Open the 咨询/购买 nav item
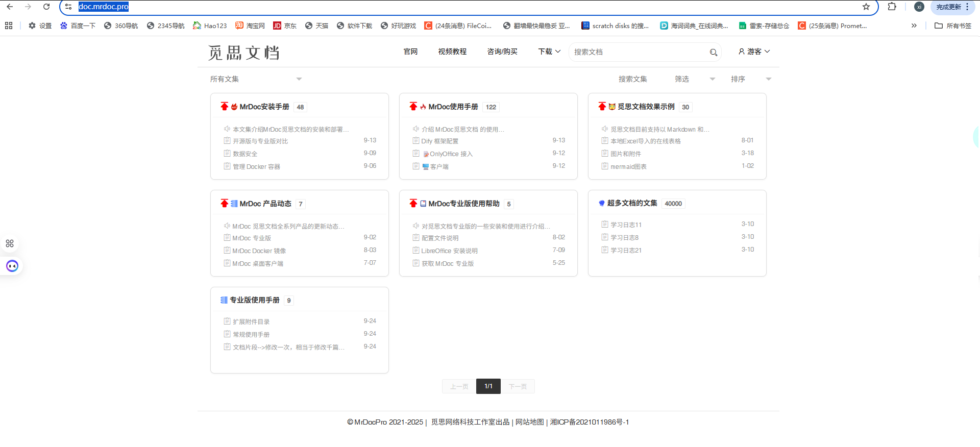 (502, 52)
